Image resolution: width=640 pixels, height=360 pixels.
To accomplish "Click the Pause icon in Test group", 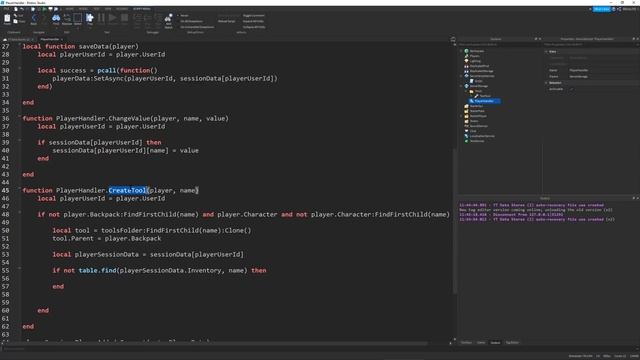I will coord(101,19).
